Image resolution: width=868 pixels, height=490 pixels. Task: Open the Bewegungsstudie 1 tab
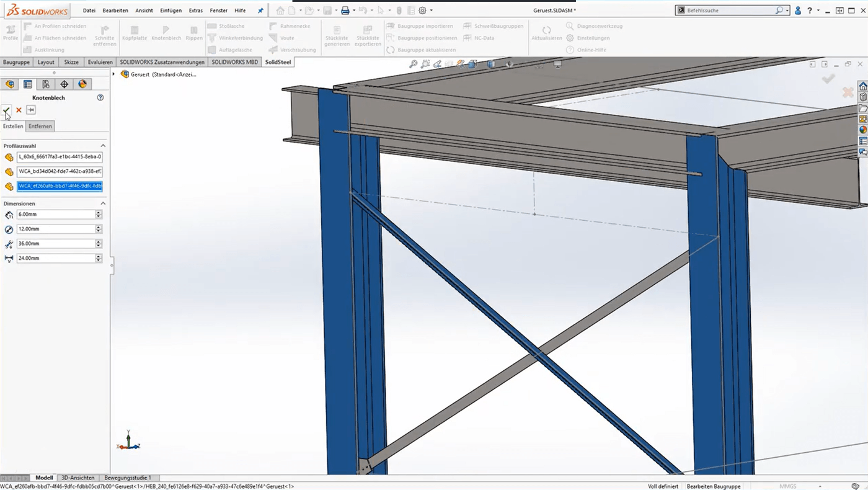tap(127, 478)
